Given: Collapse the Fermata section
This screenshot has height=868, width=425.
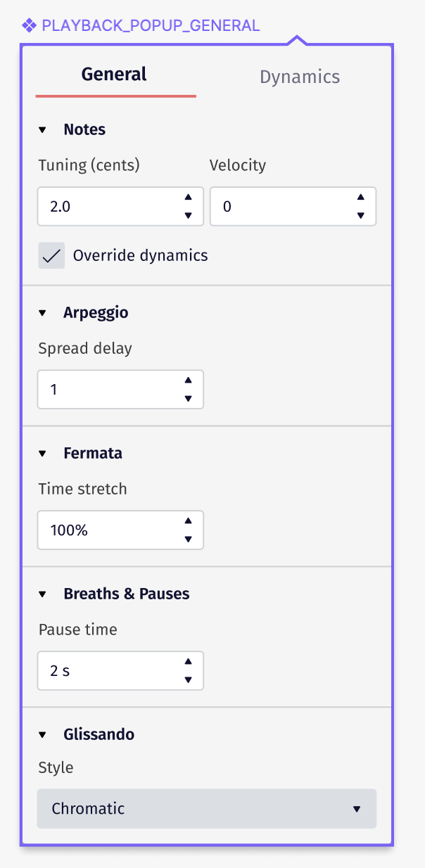Looking at the screenshot, I should 42,453.
